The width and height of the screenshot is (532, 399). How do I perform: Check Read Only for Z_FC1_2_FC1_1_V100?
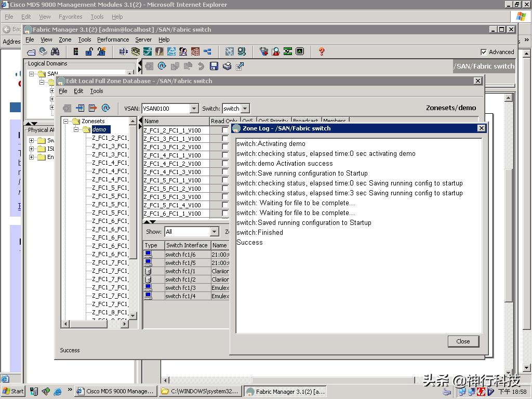pyautogui.click(x=225, y=130)
